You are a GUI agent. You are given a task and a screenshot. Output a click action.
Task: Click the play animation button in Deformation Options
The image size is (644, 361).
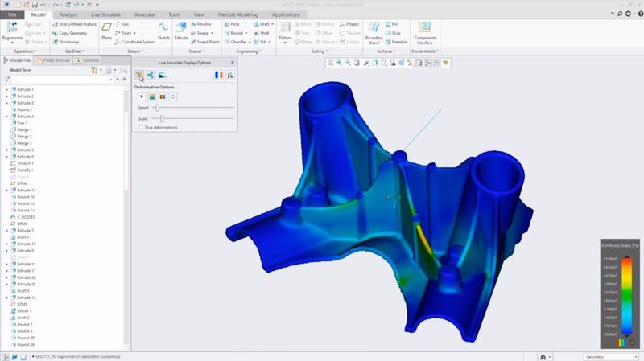[x=142, y=96]
